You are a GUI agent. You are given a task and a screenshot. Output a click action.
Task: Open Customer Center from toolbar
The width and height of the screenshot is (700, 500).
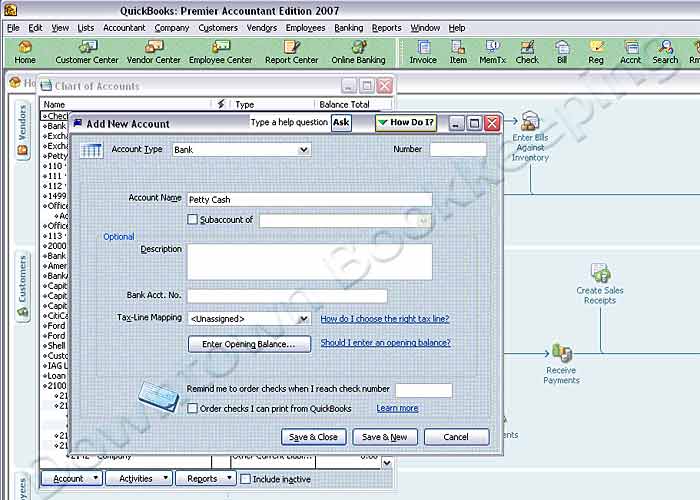(x=87, y=53)
